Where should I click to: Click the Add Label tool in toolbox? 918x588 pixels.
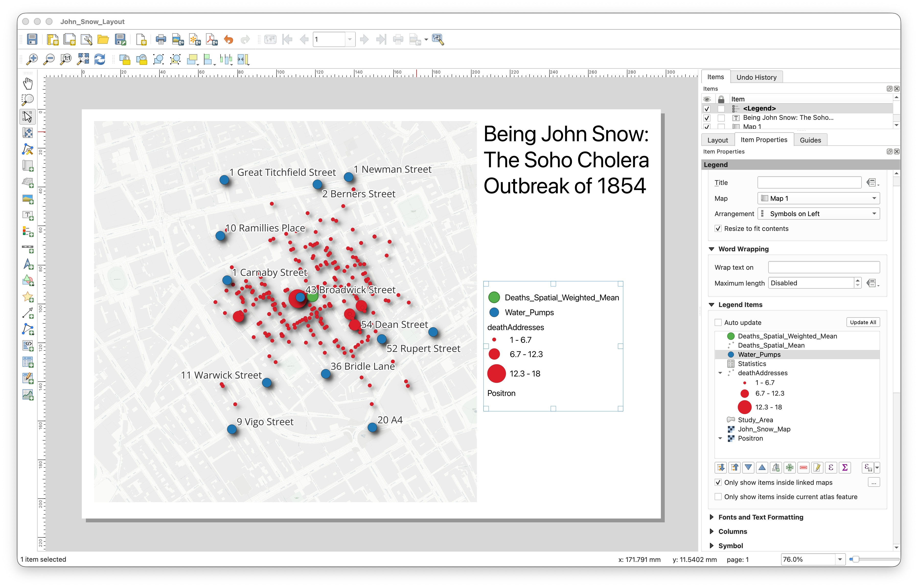click(x=28, y=215)
